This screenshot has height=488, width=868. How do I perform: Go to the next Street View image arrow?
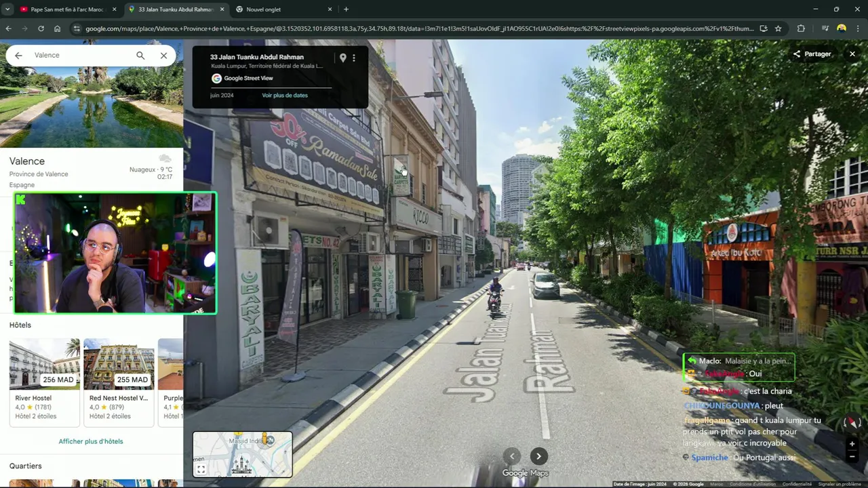(x=538, y=456)
